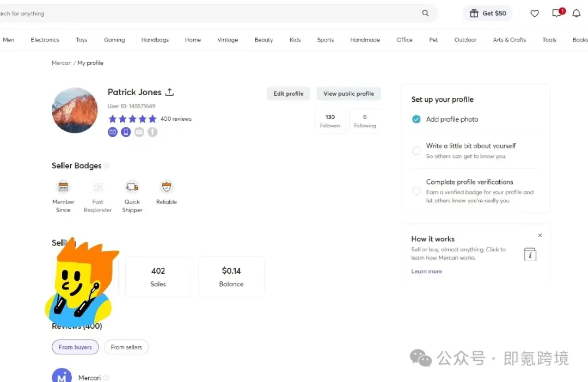Select the Member Since badge icon
The width and height of the screenshot is (588, 382).
(x=63, y=187)
